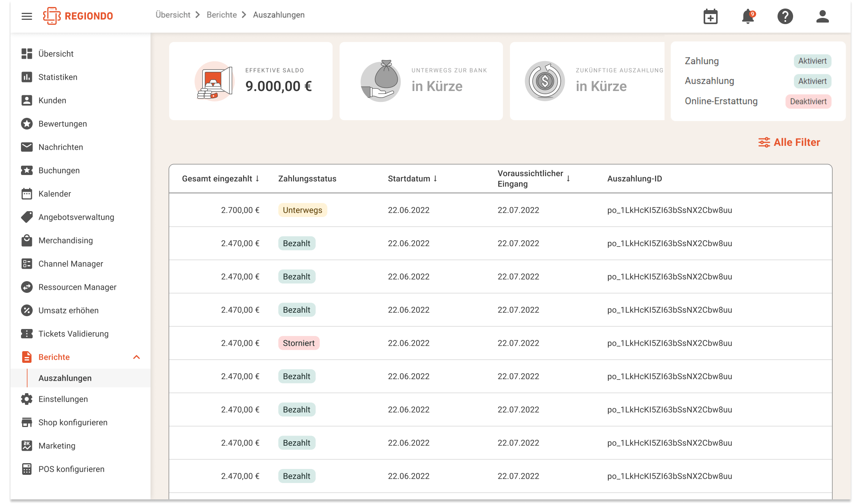
Task: Go to Berichte breadcrumb link
Action: [222, 15]
